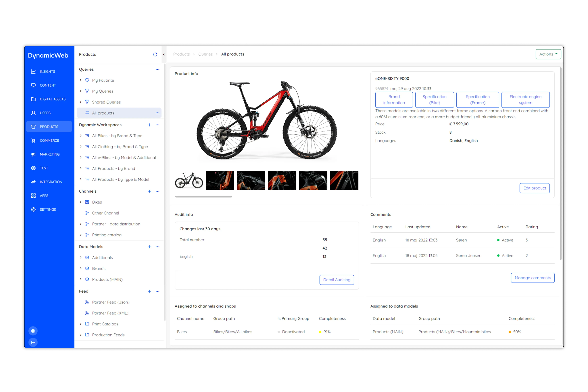Viewport: 588px width, 392px height.
Task: Open the Marketing section
Action: [49, 154]
